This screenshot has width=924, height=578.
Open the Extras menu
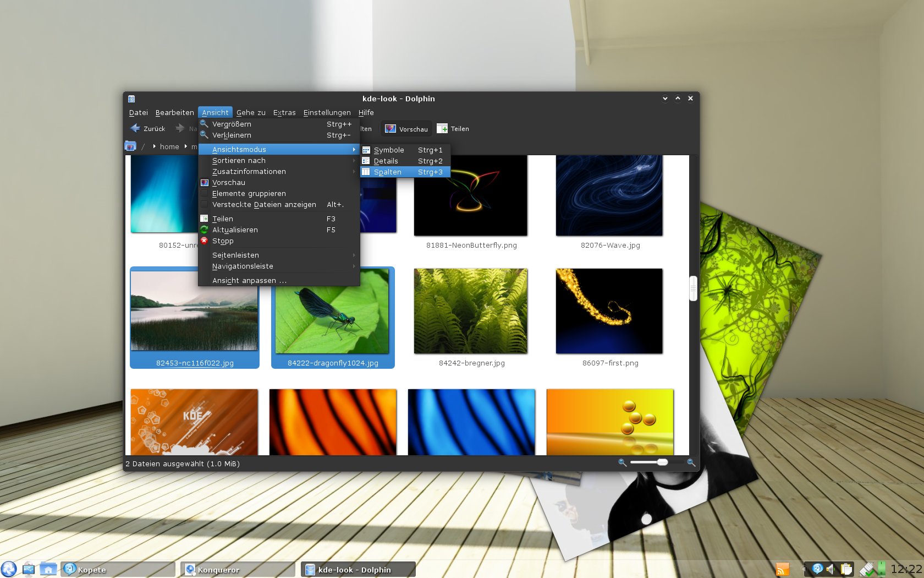click(x=284, y=112)
